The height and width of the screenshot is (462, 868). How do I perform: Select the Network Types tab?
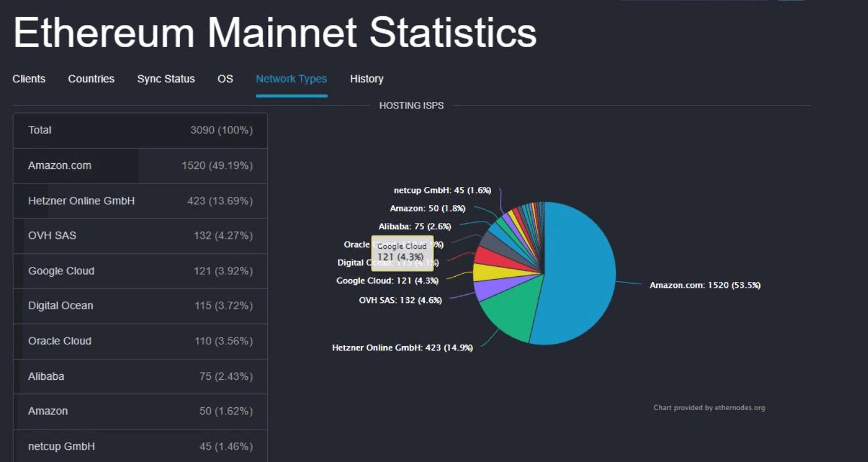pos(291,79)
